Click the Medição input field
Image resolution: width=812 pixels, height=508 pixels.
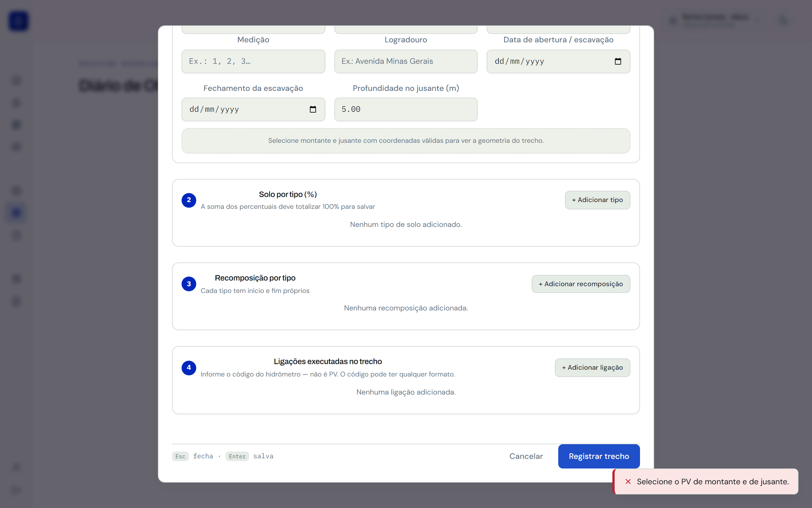point(253,62)
